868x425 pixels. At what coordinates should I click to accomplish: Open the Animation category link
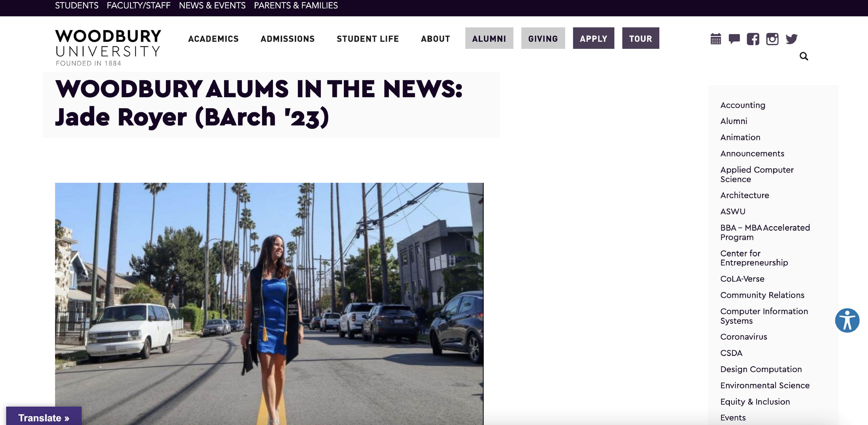click(740, 137)
